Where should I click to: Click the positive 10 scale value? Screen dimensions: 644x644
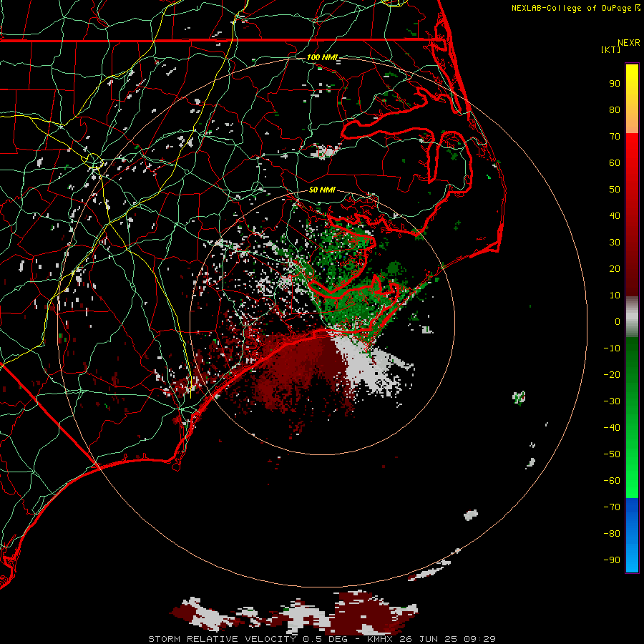point(615,296)
